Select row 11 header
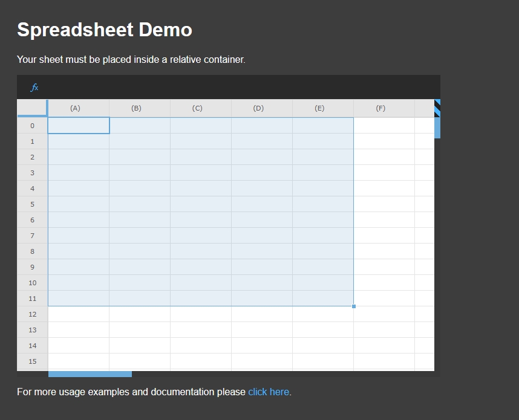 pos(33,299)
